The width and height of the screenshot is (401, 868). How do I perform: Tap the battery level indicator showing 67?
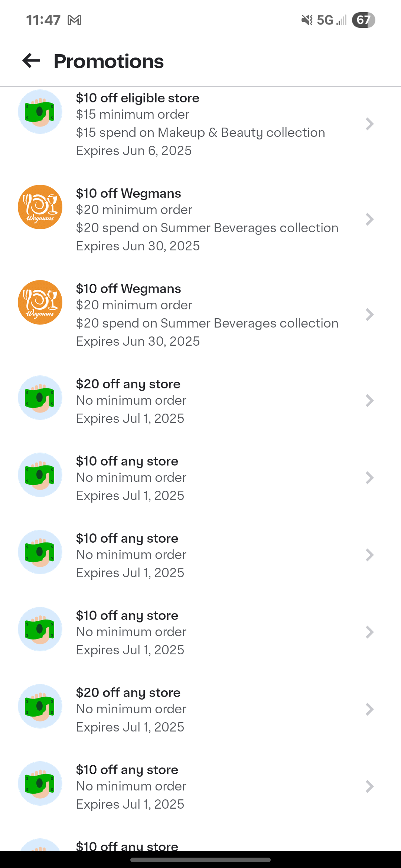pos(363,20)
